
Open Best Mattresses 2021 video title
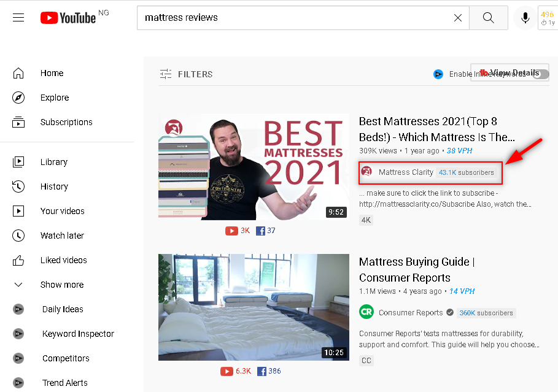[x=437, y=129]
